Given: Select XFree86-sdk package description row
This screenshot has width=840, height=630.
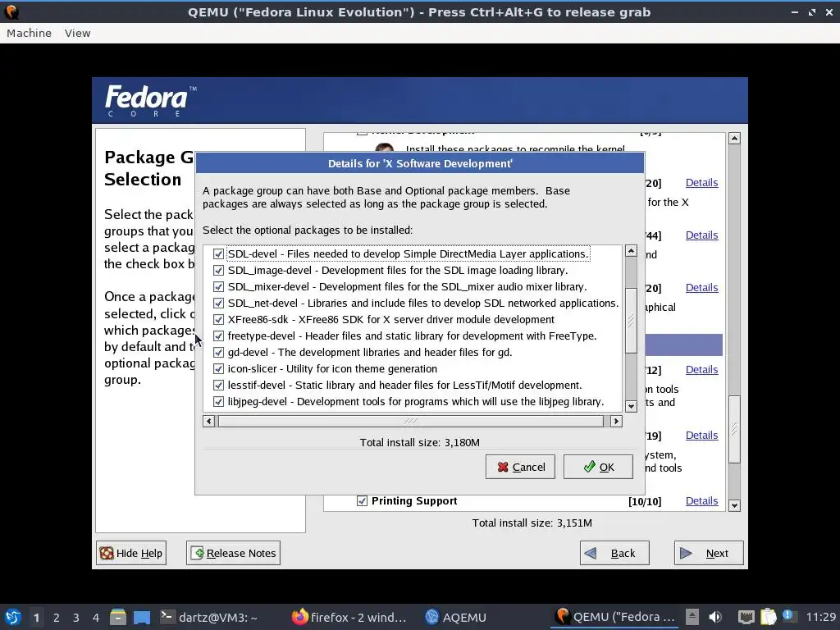Looking at the screenshot, I should [391, 320].
